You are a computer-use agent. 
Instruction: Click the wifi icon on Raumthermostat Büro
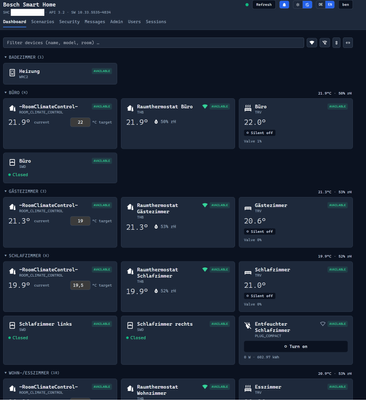pos(205,106)
